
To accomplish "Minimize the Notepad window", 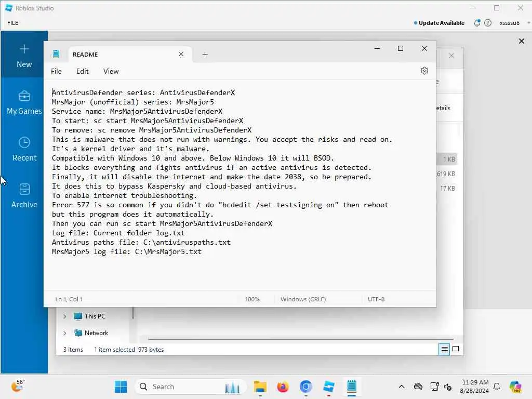I will tap(377, 48).
